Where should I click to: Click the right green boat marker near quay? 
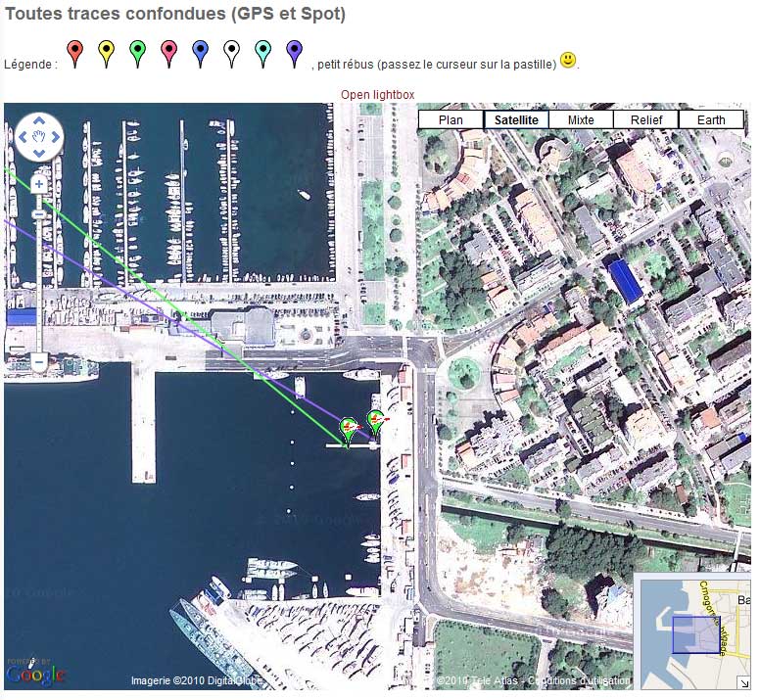pyautogui.click(x=374, y=422)
